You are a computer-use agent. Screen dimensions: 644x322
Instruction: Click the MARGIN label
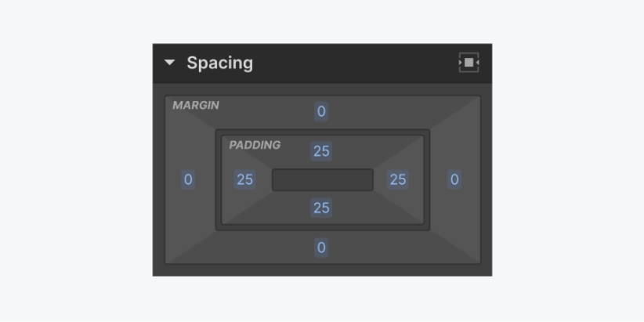(196, 105)
